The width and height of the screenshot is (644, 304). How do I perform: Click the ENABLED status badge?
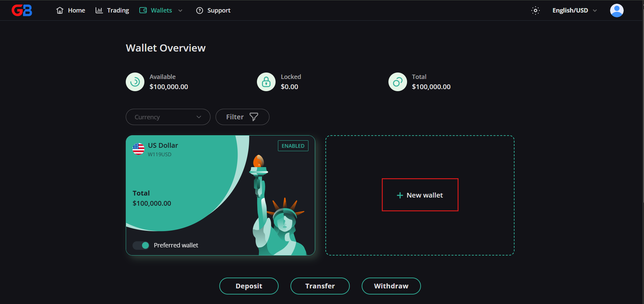click(293, 146)
